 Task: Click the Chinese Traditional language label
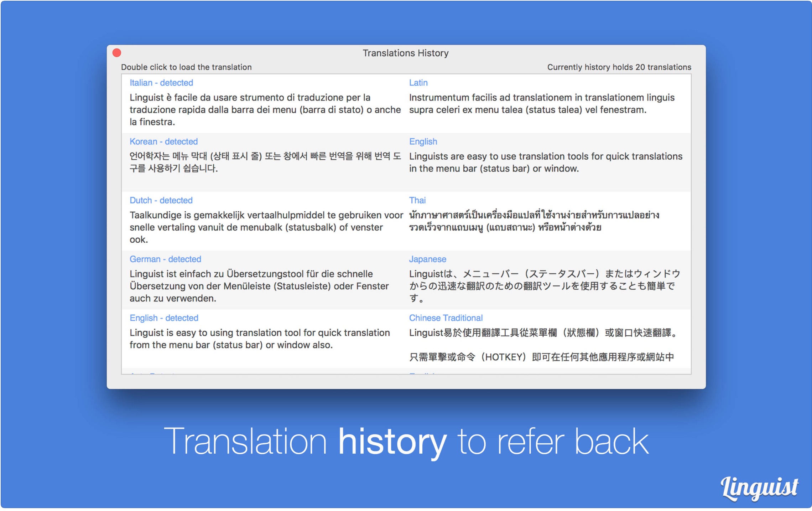(446, 318)
